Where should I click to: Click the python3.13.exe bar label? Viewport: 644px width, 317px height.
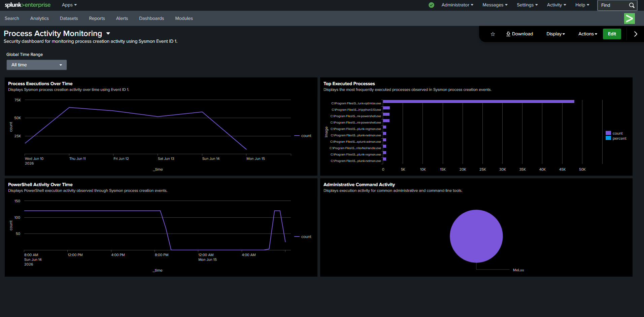point(356,110)
